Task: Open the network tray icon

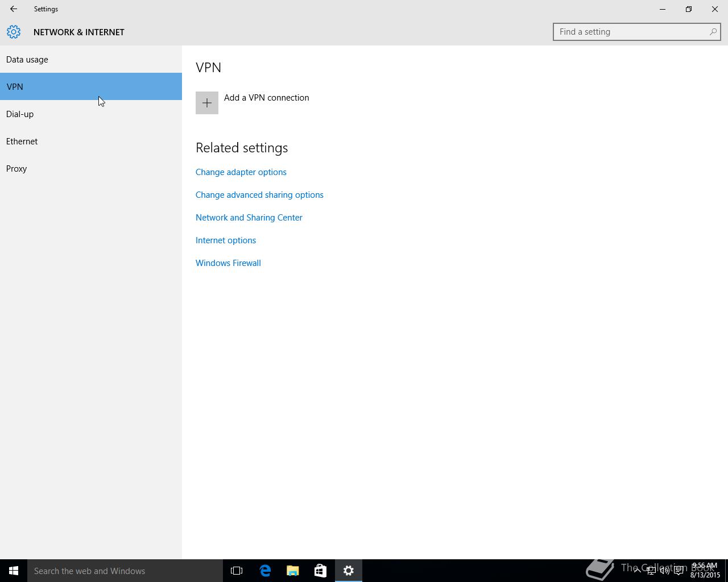Action: pos(651,571)
